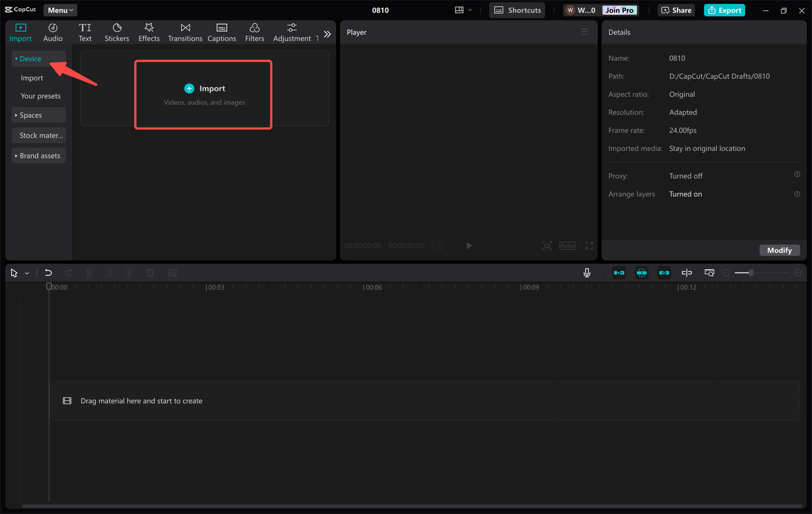Expand the Brand assets section
812x514 pixels.
tap(39, 155)
